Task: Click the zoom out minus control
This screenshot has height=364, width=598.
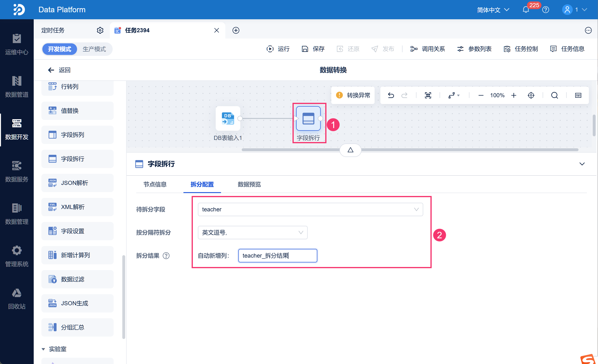Action: (481, 95)
